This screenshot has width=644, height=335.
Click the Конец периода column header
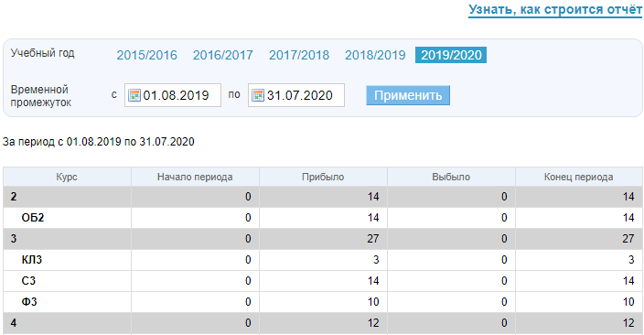579,177
